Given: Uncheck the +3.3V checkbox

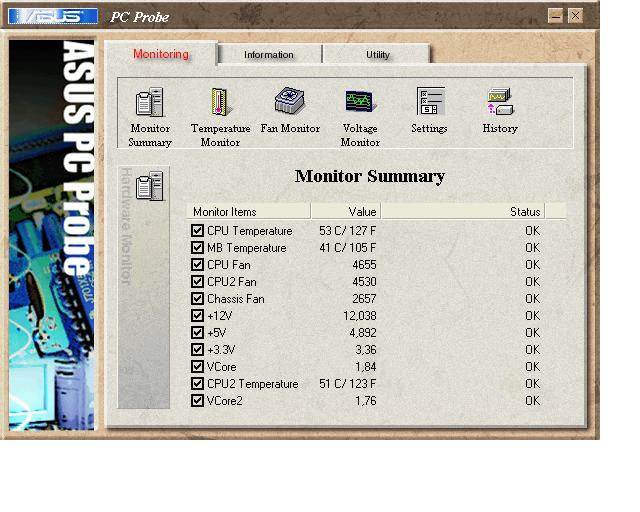Looking at the screenshot, I should (x=197, y=349).
